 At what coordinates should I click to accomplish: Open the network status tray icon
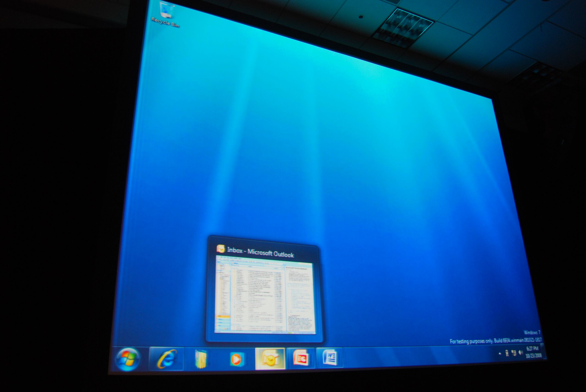(514, 353)
